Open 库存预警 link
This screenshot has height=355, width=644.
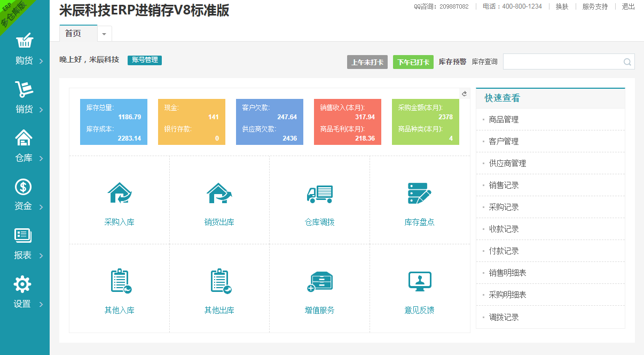(x=452, y=62)
